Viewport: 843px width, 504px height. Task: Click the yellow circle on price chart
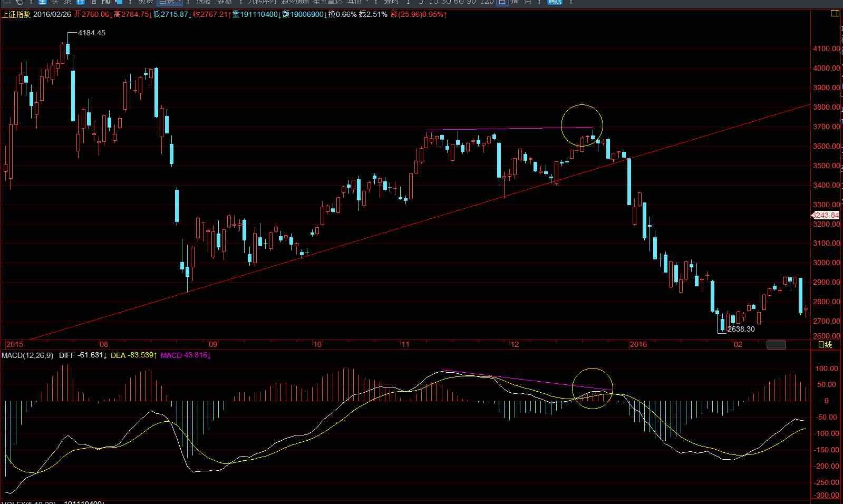click(582, 125)
